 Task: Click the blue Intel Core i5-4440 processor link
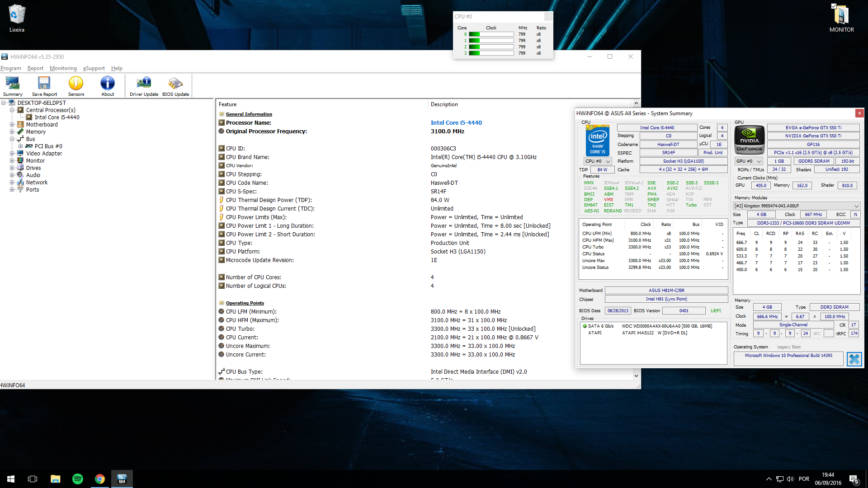(456, 123)
